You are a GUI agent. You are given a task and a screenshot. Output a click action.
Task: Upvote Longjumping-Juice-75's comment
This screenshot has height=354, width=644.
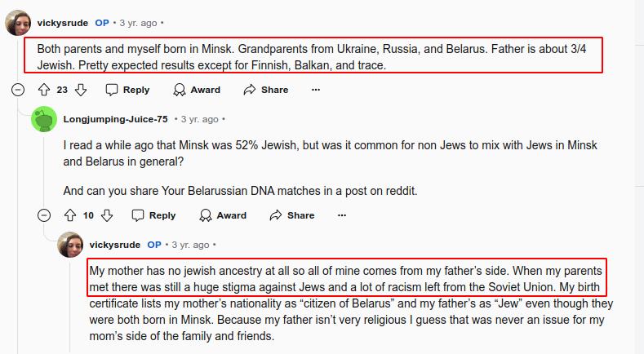[70, 215]
